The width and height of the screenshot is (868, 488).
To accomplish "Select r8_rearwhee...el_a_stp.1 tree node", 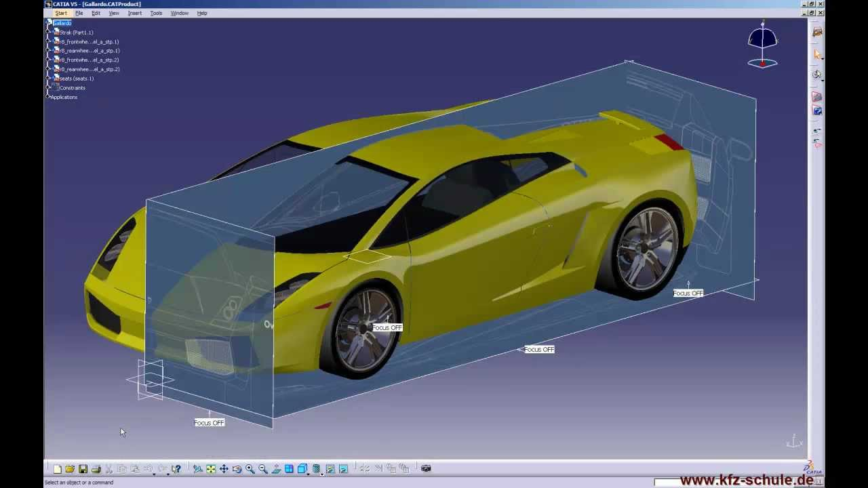I will [x=88, y=51].
